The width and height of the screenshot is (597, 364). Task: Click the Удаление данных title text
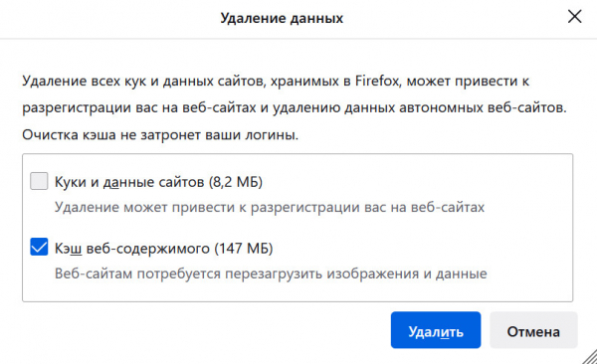282,18
